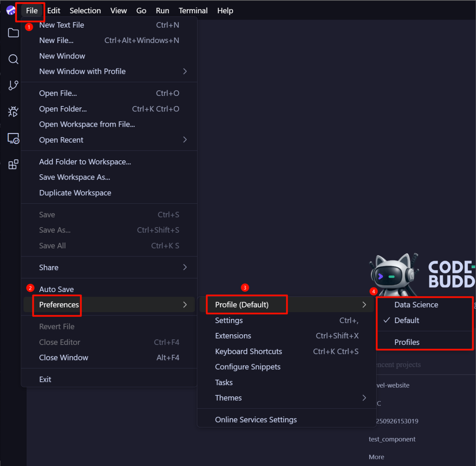Open the Terminal menu
The image size is (476, 466).
193,10
